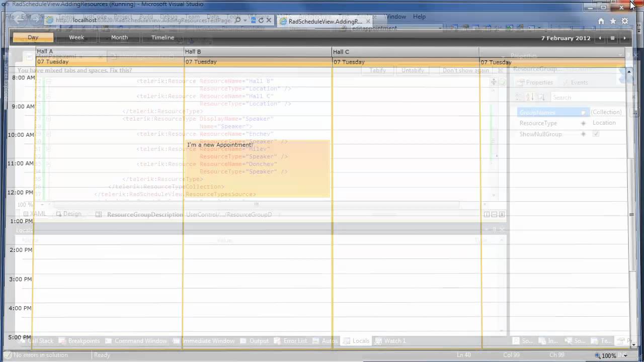Switch editor to Design view tab
Screen dimensions: 644x362
pos(68,214)
